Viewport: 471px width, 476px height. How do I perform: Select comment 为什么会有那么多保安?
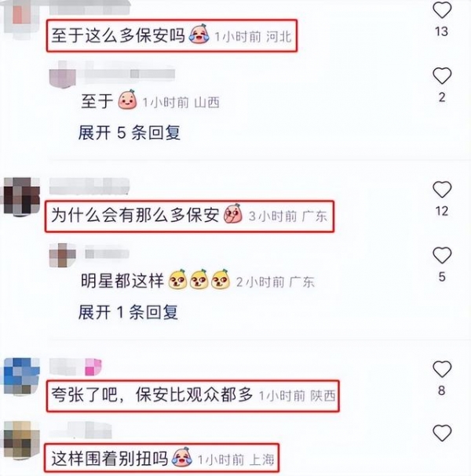(x=135, y=215)
